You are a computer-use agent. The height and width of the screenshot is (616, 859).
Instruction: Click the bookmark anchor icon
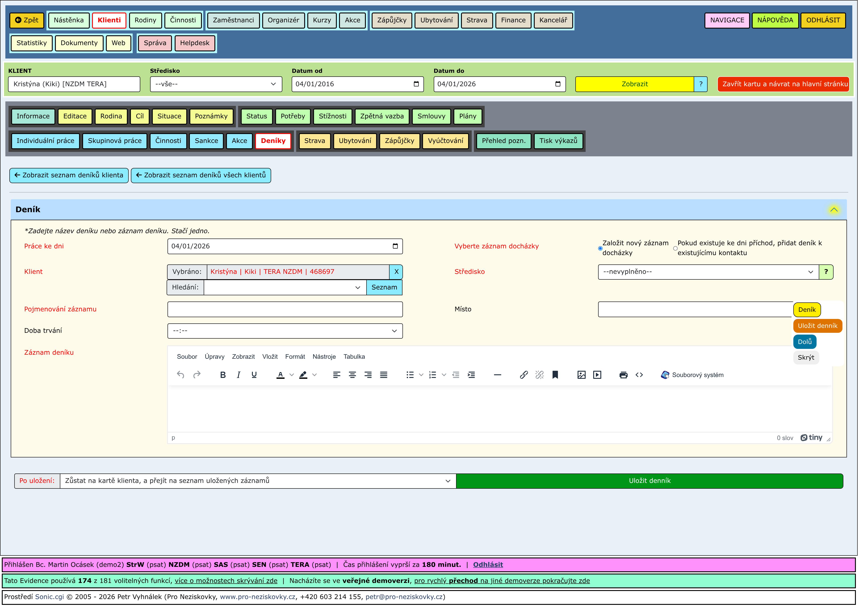point(555,375)
